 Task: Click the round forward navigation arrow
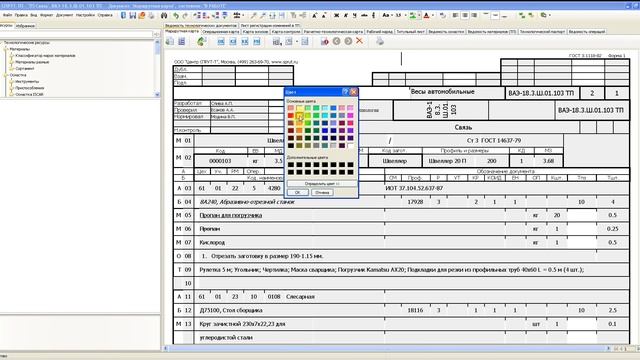click(348, 41)
